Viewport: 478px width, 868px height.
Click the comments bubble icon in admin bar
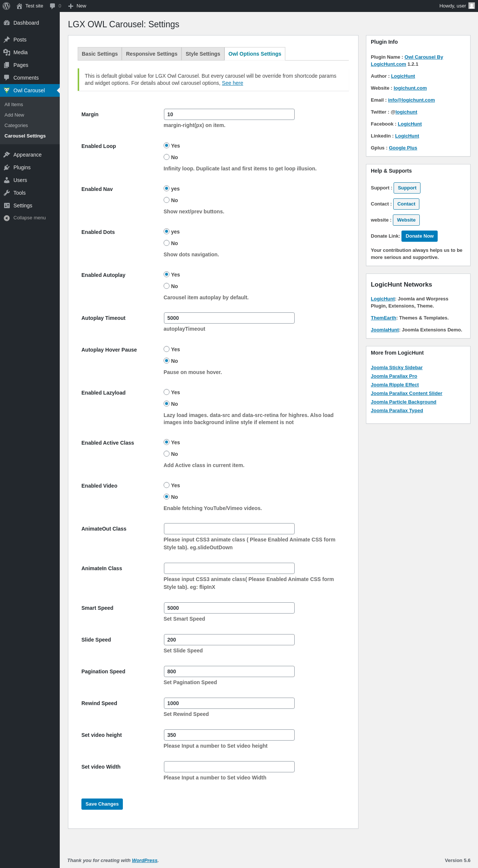(x=52, y=6)
